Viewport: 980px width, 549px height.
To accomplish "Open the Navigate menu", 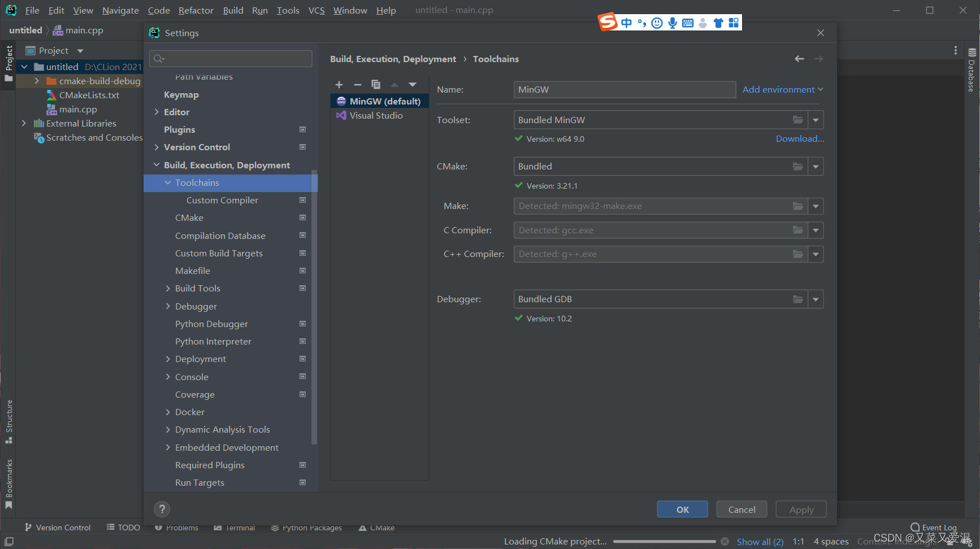I will point(120,10).
